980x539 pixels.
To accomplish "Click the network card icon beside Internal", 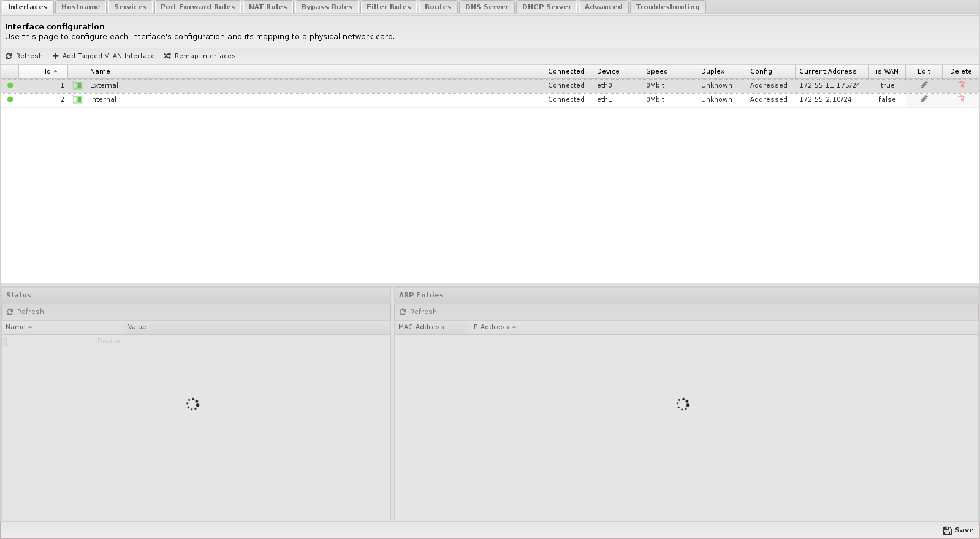I will click(77, 99).
